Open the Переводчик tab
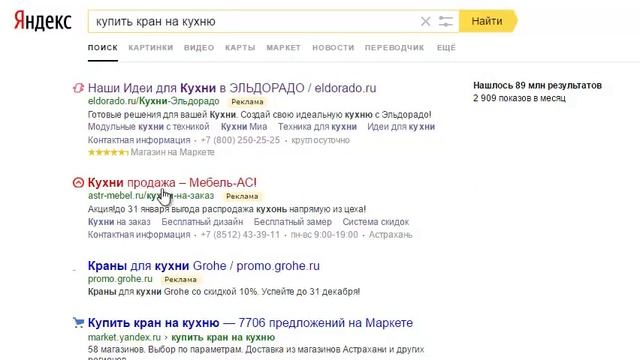The width and height of the screenshot is (640, 360). coord(394,48)
